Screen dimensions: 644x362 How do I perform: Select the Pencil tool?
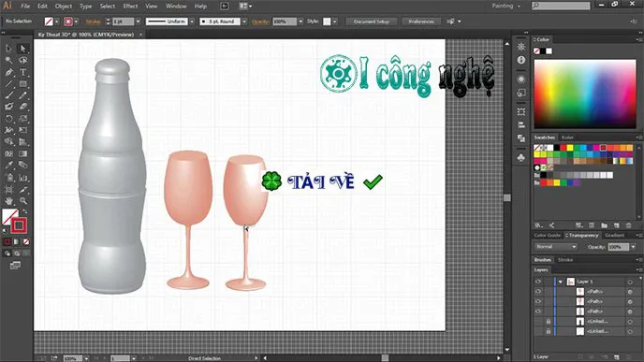(23, 95)
